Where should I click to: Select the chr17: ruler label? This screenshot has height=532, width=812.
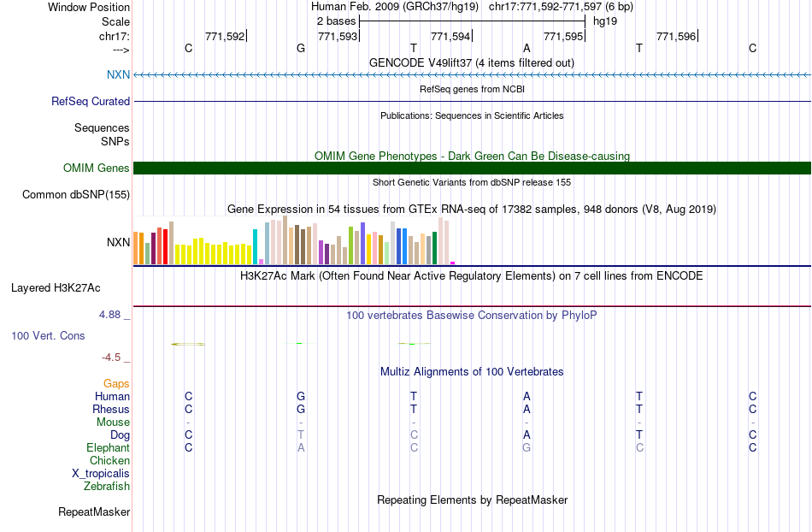click(x=114, y=36)
